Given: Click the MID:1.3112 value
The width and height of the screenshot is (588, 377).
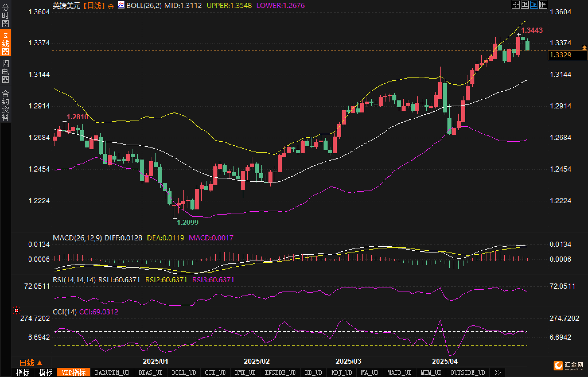Looking at the screenshot, I should click(183, 5).
